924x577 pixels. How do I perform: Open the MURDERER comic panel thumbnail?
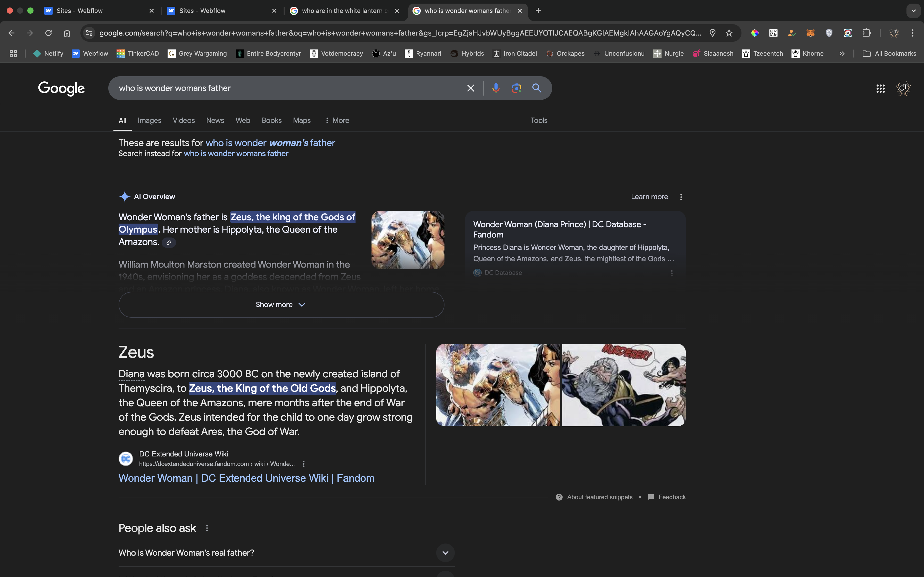pyautogui.click(x=623, y=385)
